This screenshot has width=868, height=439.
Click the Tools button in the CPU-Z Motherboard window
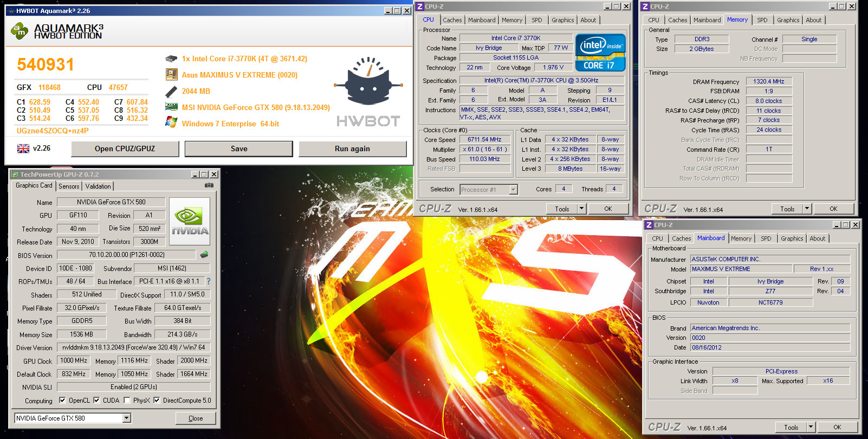tap(791, 427)
